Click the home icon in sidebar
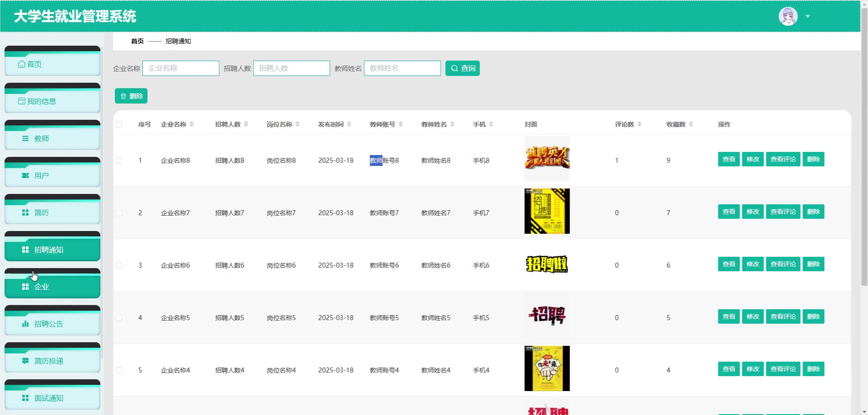 click(22, 64)
